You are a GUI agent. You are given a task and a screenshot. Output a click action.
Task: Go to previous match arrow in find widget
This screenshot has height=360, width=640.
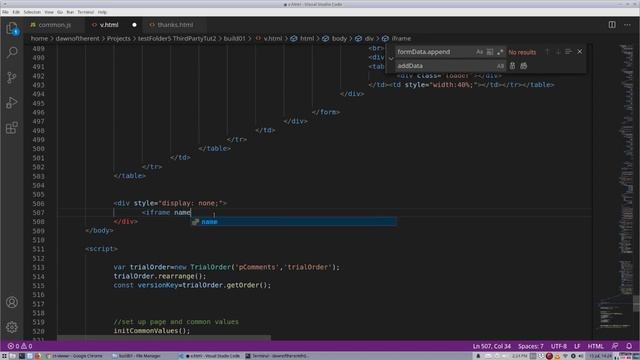pos(548,52)
